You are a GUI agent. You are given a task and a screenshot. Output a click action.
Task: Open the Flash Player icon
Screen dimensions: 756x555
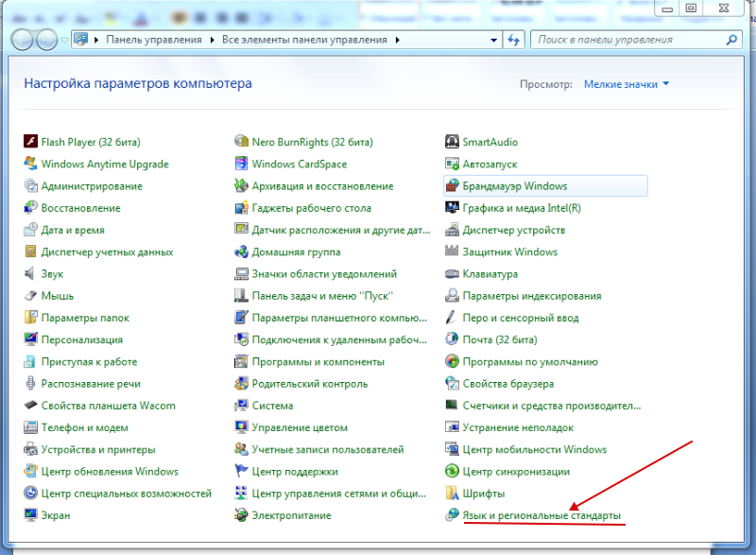click(30, 141)
